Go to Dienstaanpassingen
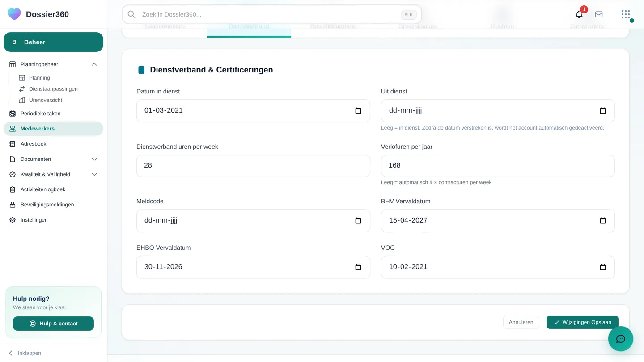 (x=53, y=89)
